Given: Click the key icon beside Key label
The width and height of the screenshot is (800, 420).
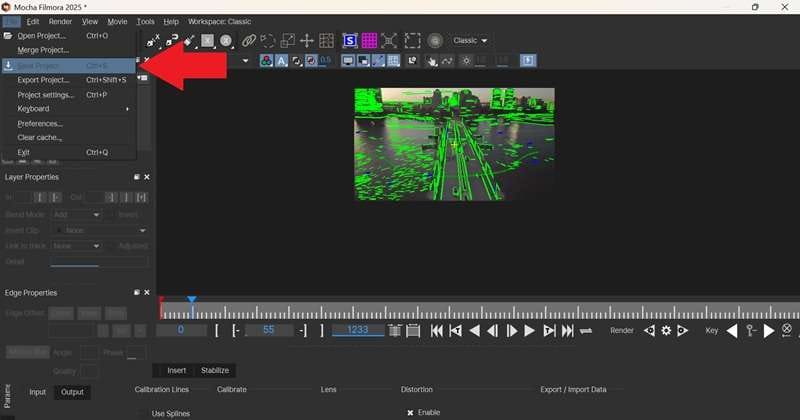Looking at the screenshot, I should click(751, 331).
